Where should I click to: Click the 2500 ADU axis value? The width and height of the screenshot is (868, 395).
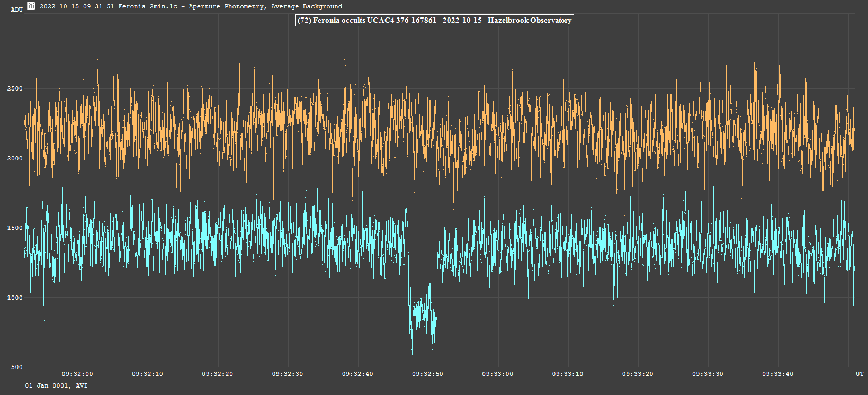[15, 88]
